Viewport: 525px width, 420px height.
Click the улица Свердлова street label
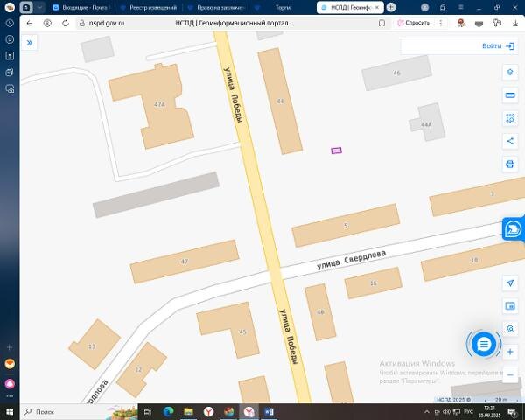[x=351, y=260]
